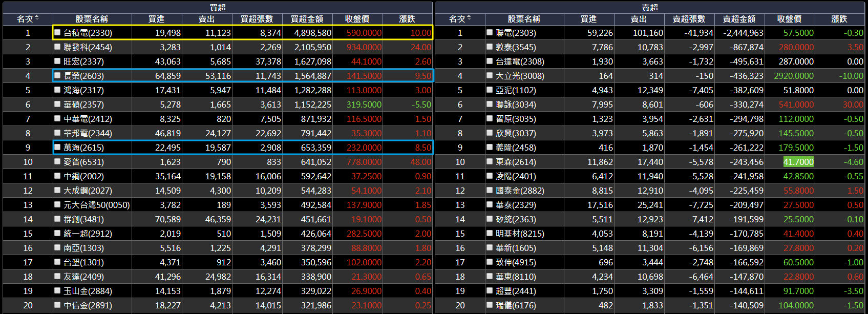Open stock 致伸(4915)
This screenshot has height=314, width=868.
516,262
